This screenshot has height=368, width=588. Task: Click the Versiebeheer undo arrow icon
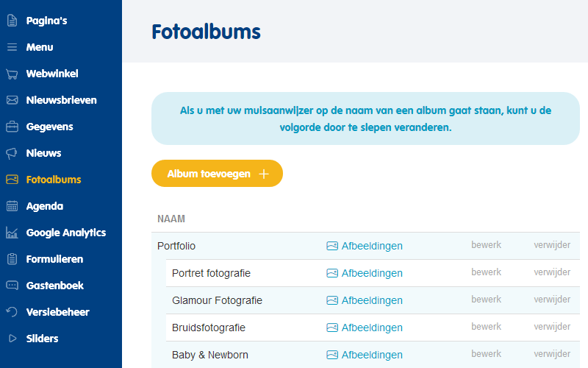click(12, 312)
